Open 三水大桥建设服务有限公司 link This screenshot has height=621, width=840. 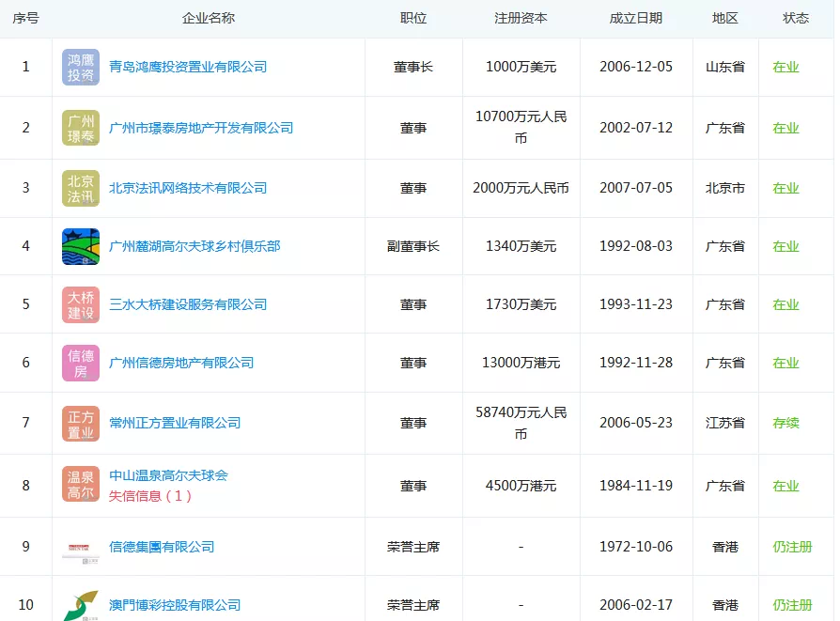coord(188,304)
